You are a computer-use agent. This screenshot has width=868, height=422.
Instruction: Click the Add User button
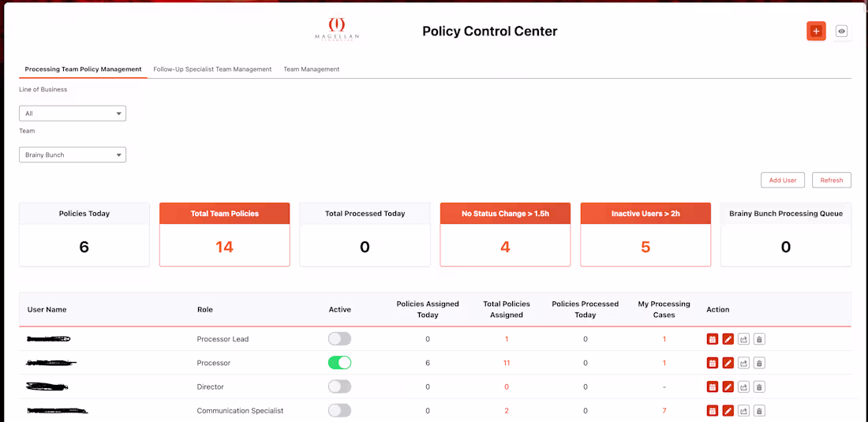[x=783, y=181]
